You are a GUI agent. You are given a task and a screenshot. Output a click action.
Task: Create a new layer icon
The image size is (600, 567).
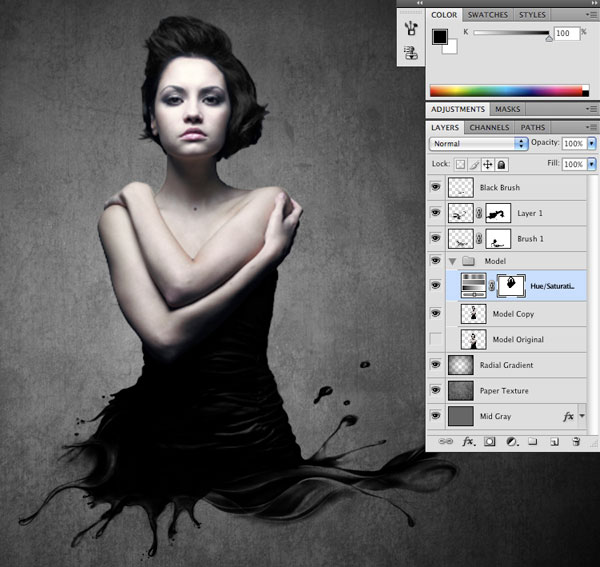(x=554, y=442)
